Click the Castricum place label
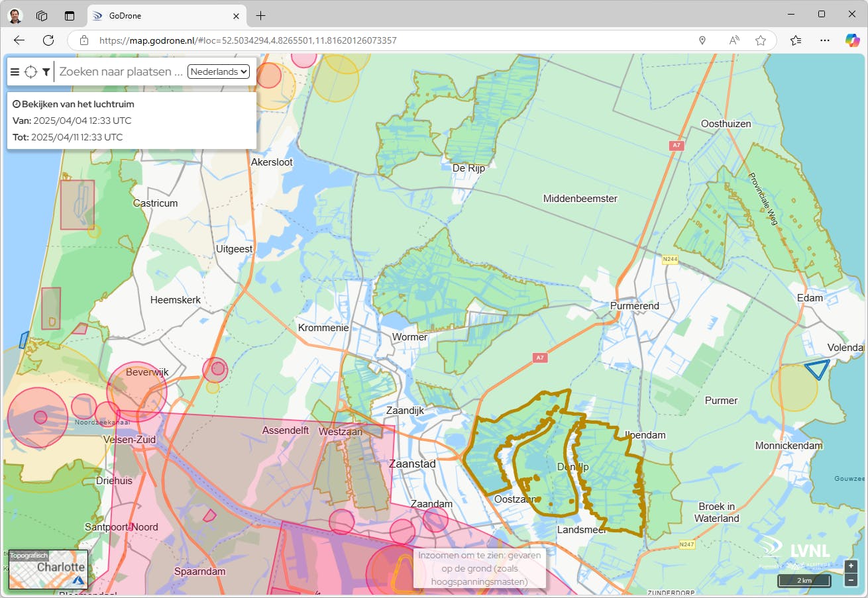This screenshot has height=598, width=868. click(x=156, y=203)
